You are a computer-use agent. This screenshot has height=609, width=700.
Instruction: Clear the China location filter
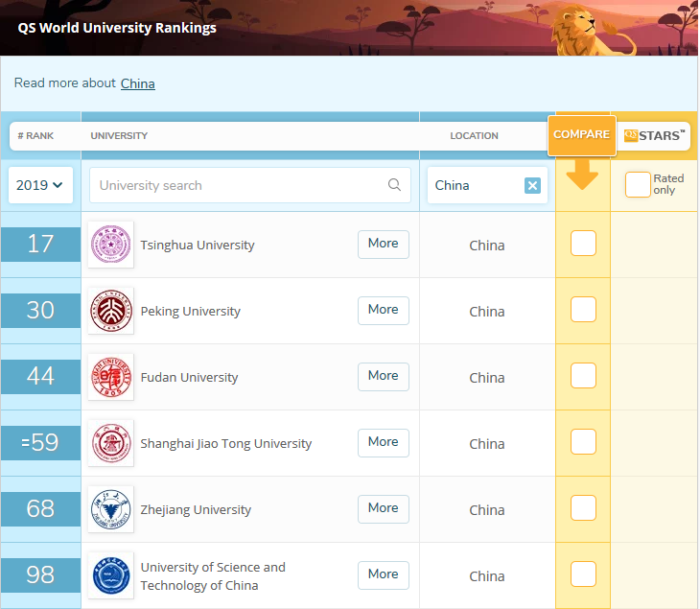(x=532, y=185)
